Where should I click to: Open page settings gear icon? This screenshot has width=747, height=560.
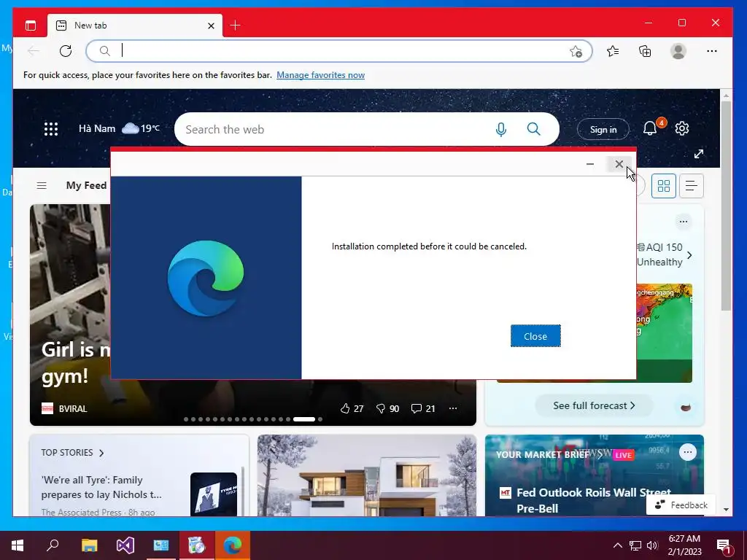(x=682, y=128)
